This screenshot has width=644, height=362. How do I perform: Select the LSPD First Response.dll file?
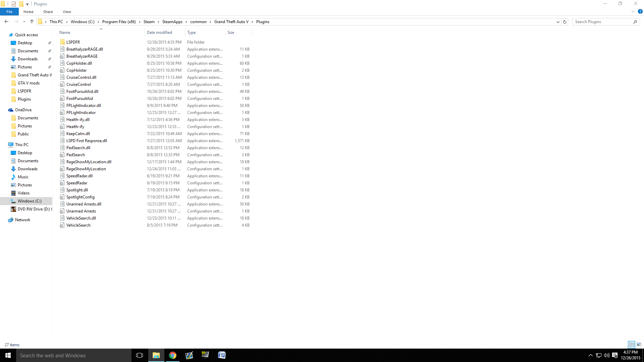(87, 141)
